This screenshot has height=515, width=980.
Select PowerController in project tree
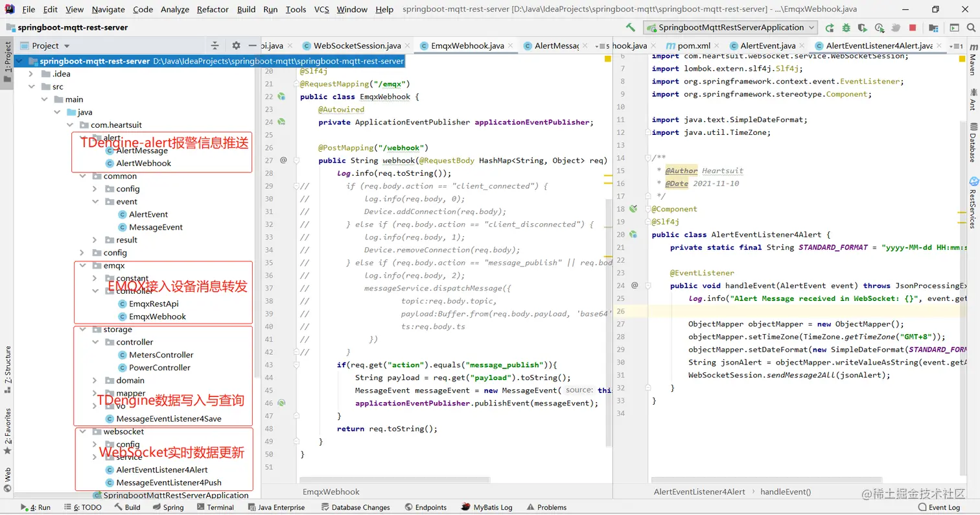tap(159, 367)
